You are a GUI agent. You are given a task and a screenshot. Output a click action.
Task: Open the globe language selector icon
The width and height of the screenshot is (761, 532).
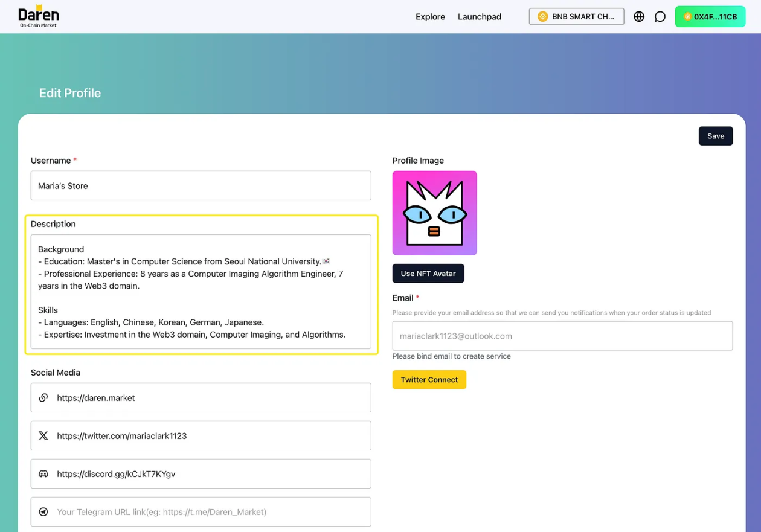639,17
